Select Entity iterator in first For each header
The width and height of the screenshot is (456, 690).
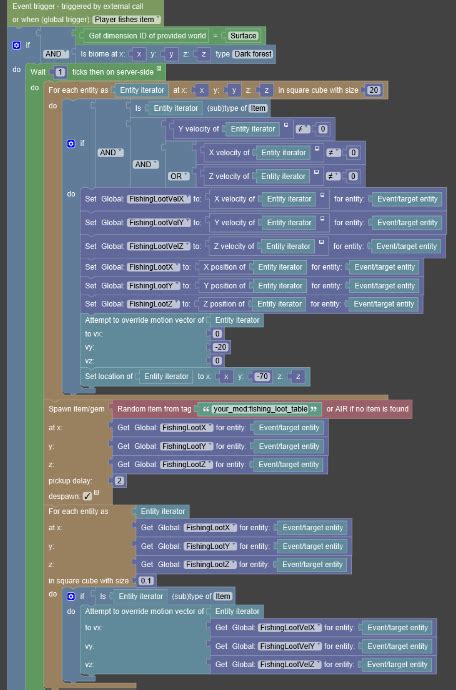(142, 90)
